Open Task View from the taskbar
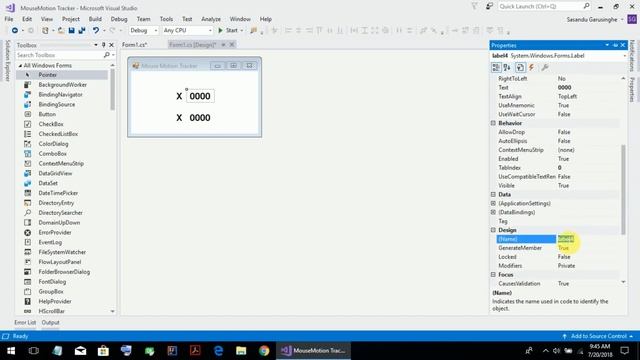Viewport: 640px width, 360px height. [x=34, y=351]
